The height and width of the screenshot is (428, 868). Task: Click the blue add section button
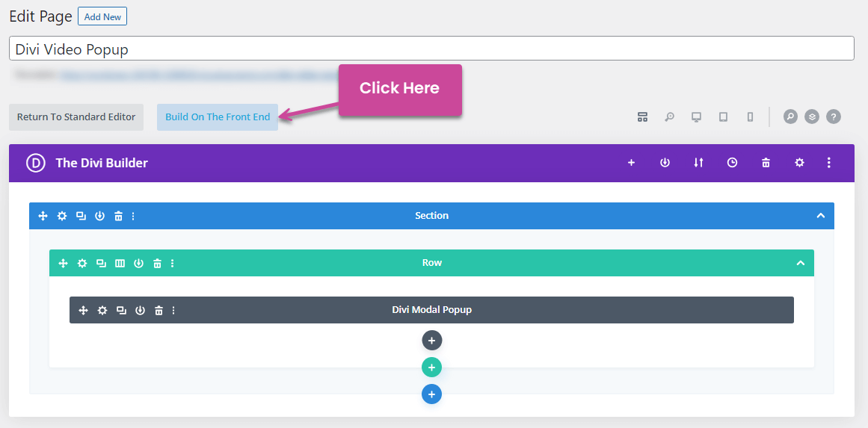tap(432, 394)
